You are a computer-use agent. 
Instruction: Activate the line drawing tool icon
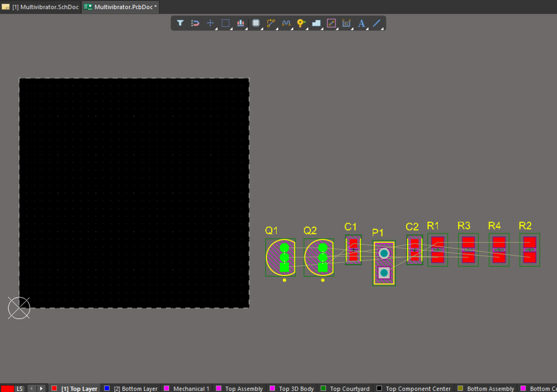(377, 23)
